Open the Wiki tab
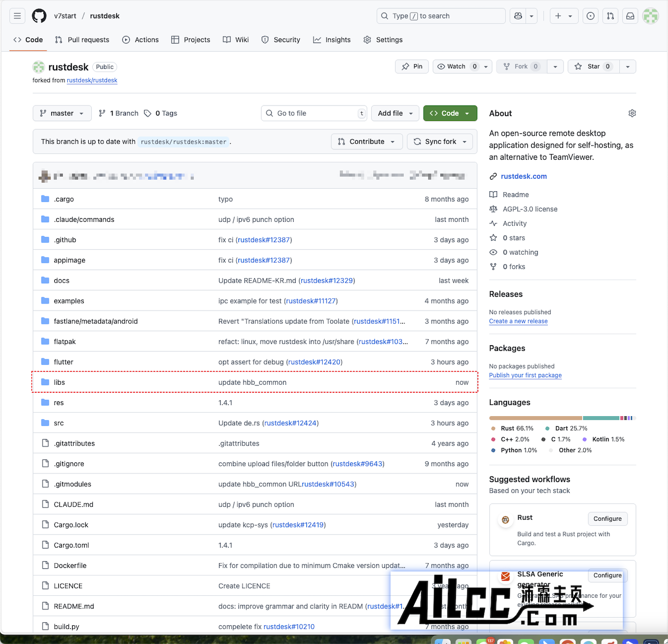 [236, 40]
